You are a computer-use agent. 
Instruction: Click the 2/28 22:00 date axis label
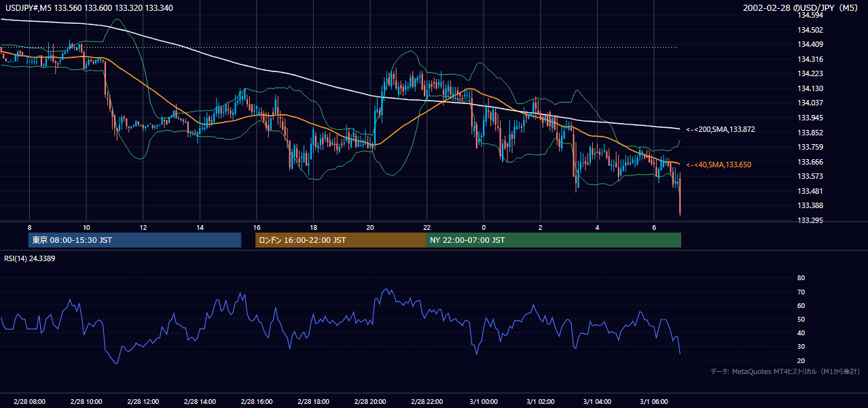pos(427,402)
